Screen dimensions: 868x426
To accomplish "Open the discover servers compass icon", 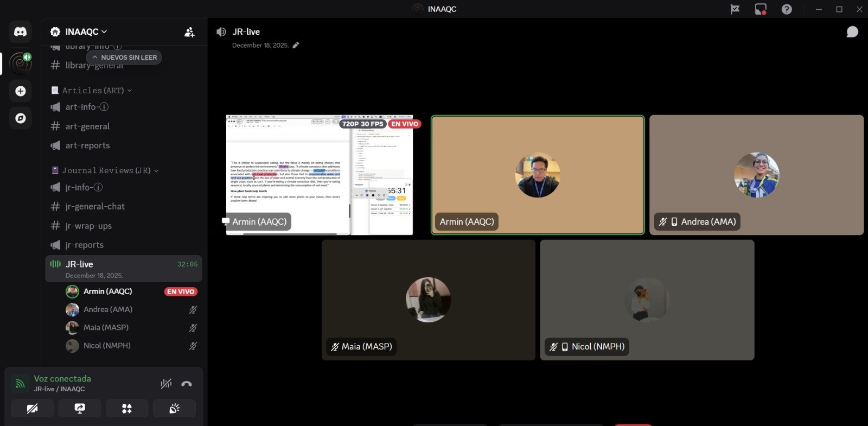I will (x=21, y=118).
